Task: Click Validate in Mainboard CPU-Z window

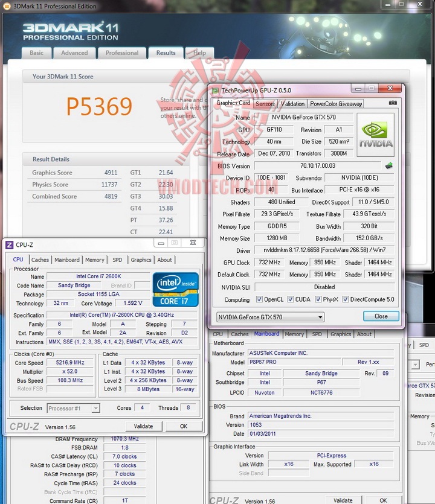Action: tap(343, 500)
